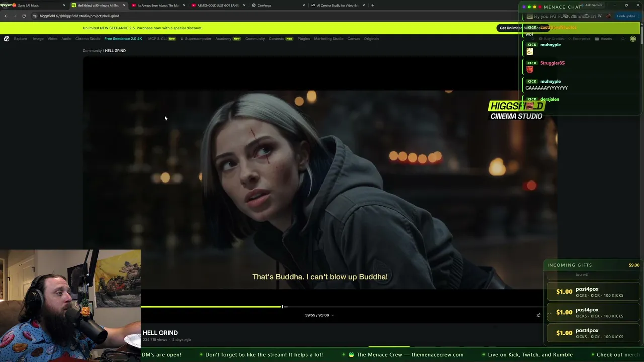Open the 39:55 / 95:06 time dropdown

coord(319,315)
